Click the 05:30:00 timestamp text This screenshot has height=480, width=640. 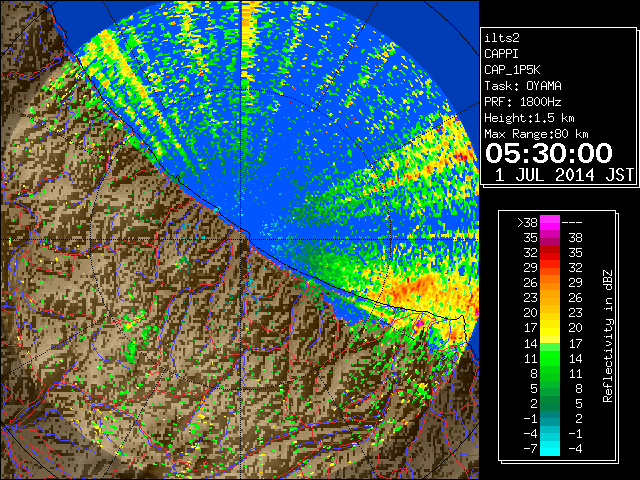tap(549, 153)
